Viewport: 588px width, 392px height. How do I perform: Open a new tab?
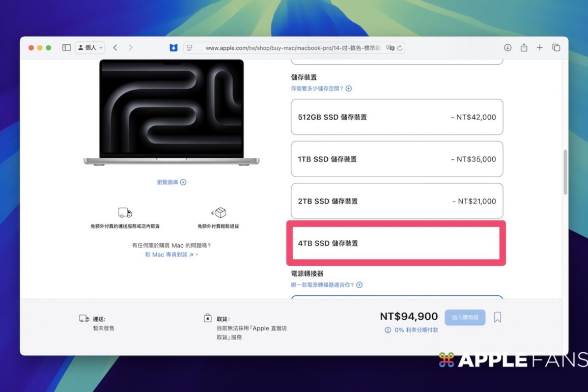click(x=540, y=47)
